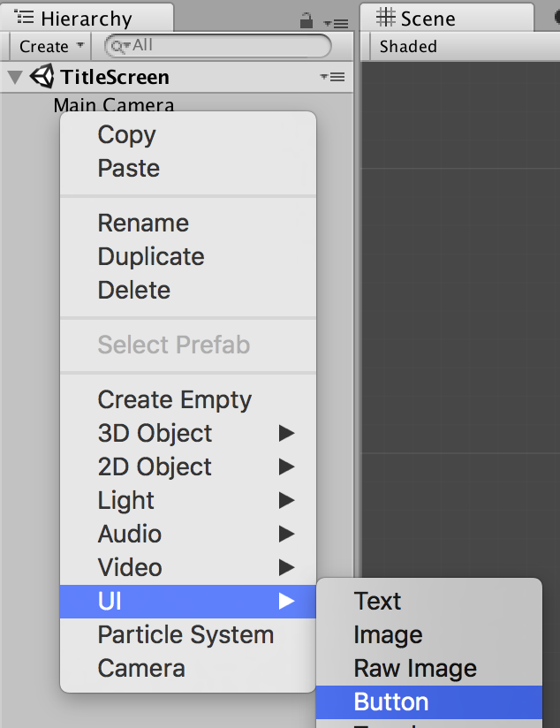
Task: Click Create Empty in the context menu
Action: tap(175, 399)
